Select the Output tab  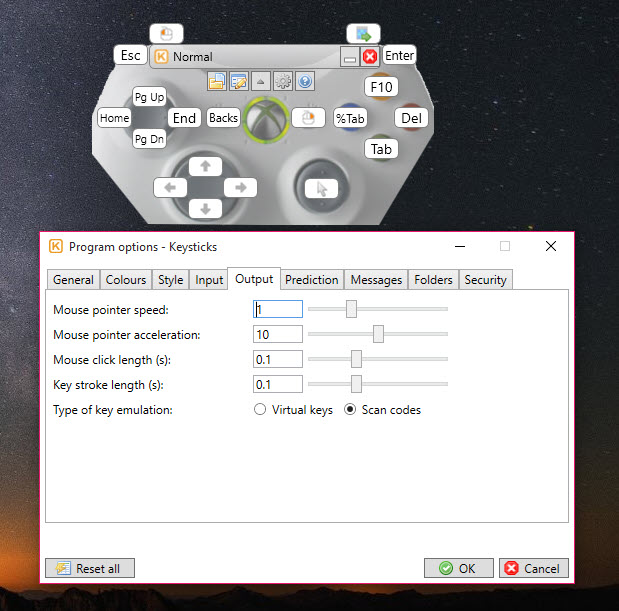254,279
